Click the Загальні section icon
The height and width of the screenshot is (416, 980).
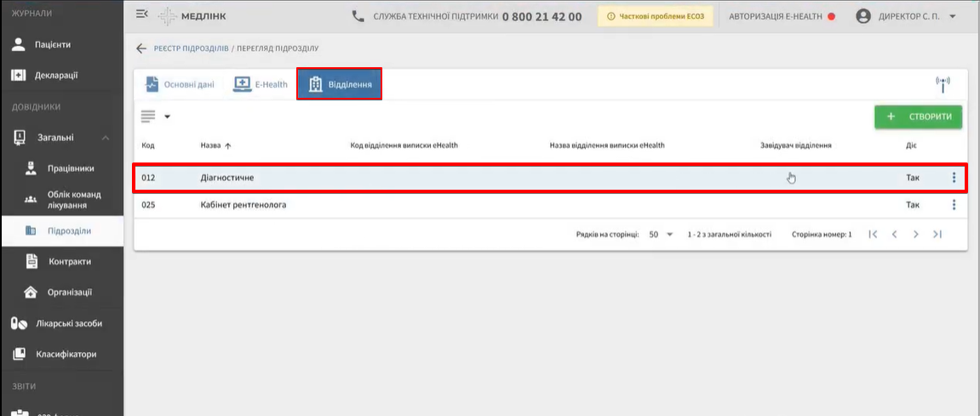click(20, 138)
